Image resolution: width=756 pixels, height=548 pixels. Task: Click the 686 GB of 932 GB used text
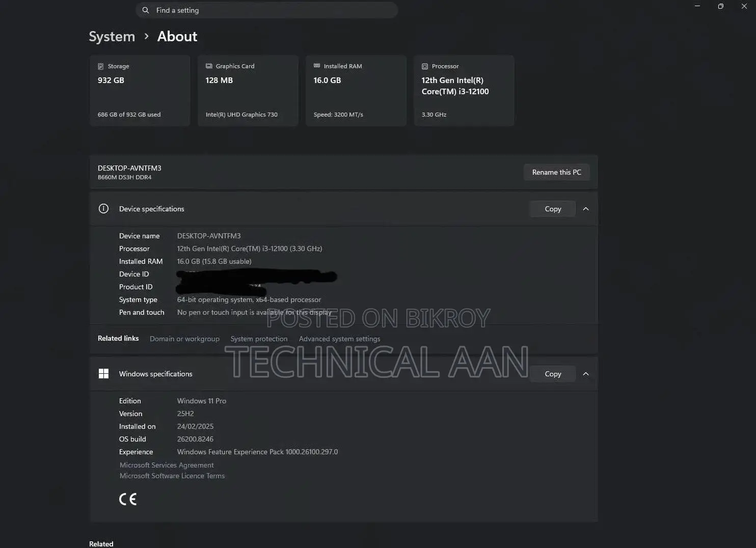click(x=129, y=115)
